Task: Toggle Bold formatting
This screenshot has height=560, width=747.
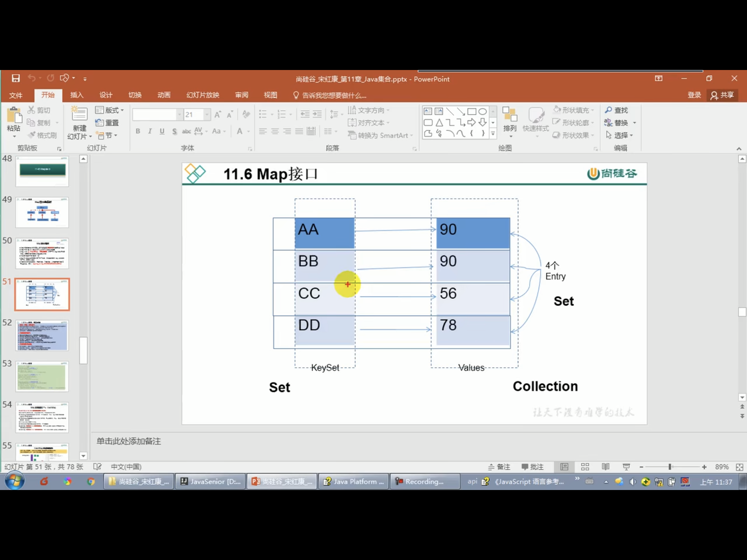Action: pos(138,131)
